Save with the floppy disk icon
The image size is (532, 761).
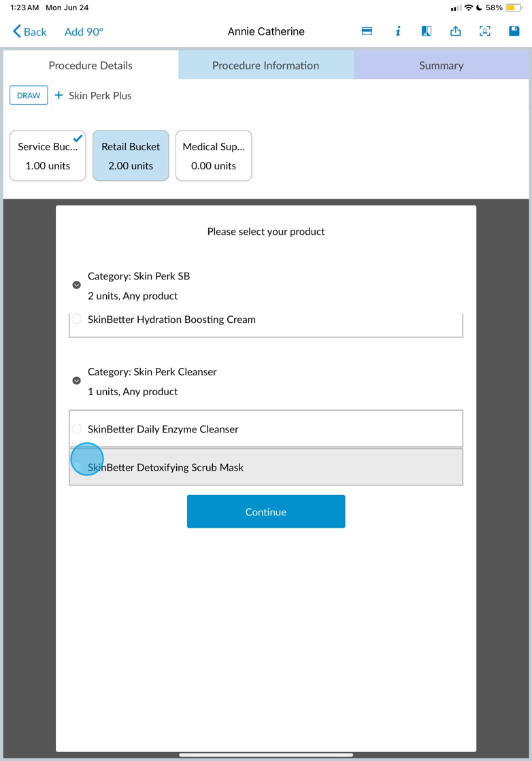click(x=514, y=31)
